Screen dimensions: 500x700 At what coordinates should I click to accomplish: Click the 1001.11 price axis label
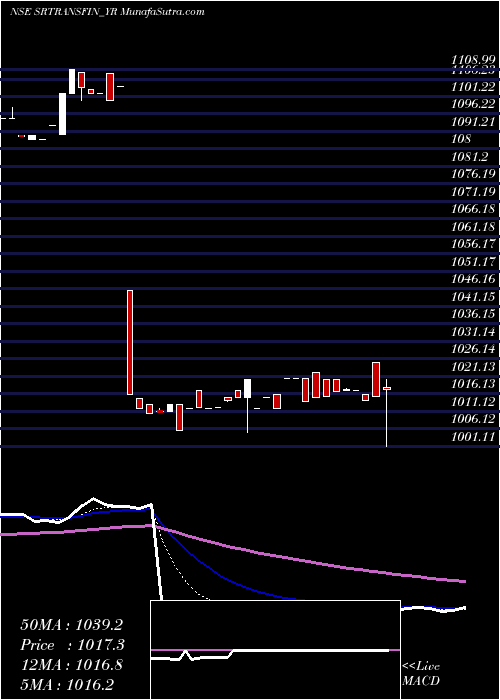click(x=472, y=436)
